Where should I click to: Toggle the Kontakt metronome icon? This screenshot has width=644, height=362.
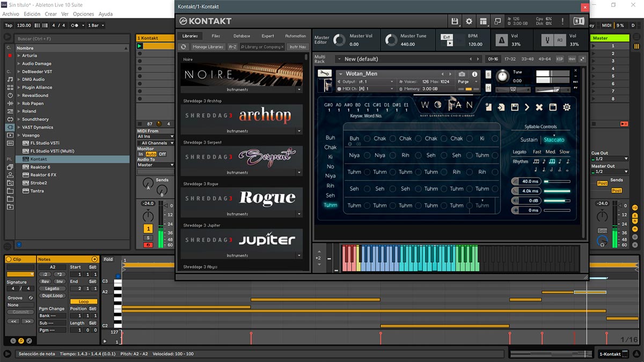point(501,40)
